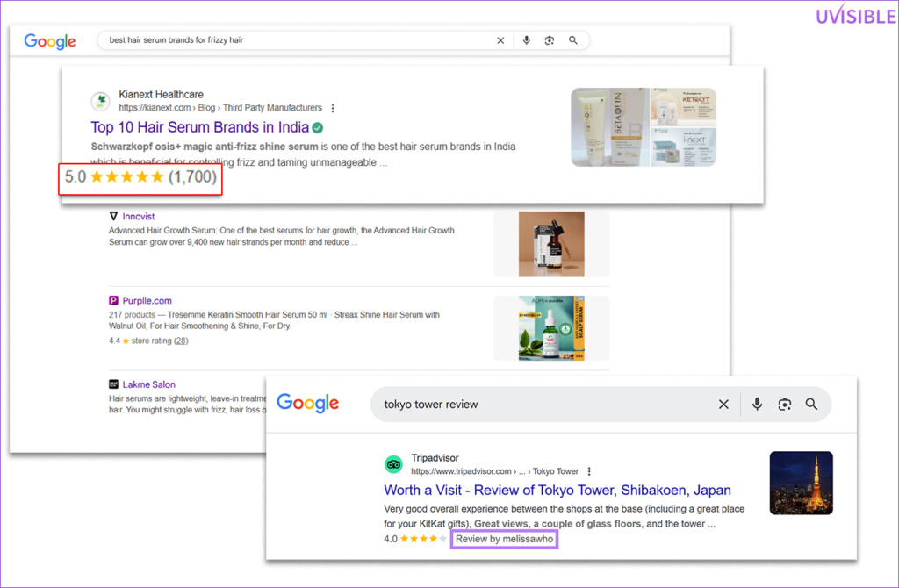
Task: Click the magnifying glass search icon
Action: coord(573,39)
